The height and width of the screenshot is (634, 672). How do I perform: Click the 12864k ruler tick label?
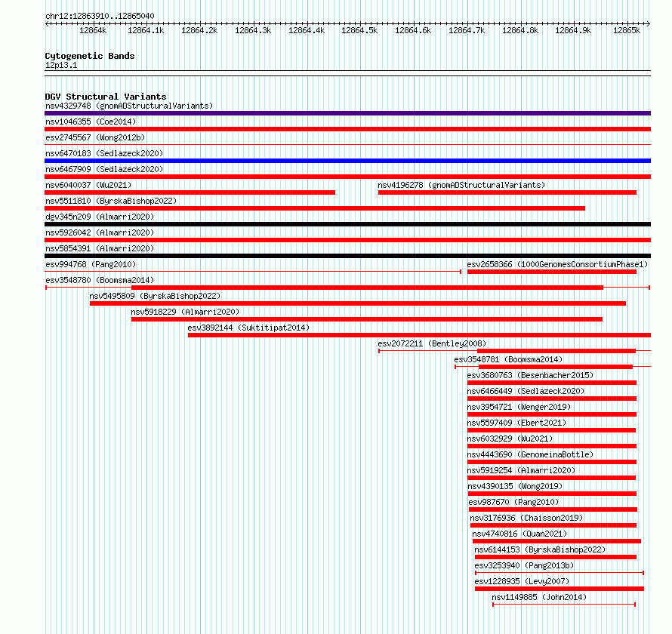click(93, 30)
